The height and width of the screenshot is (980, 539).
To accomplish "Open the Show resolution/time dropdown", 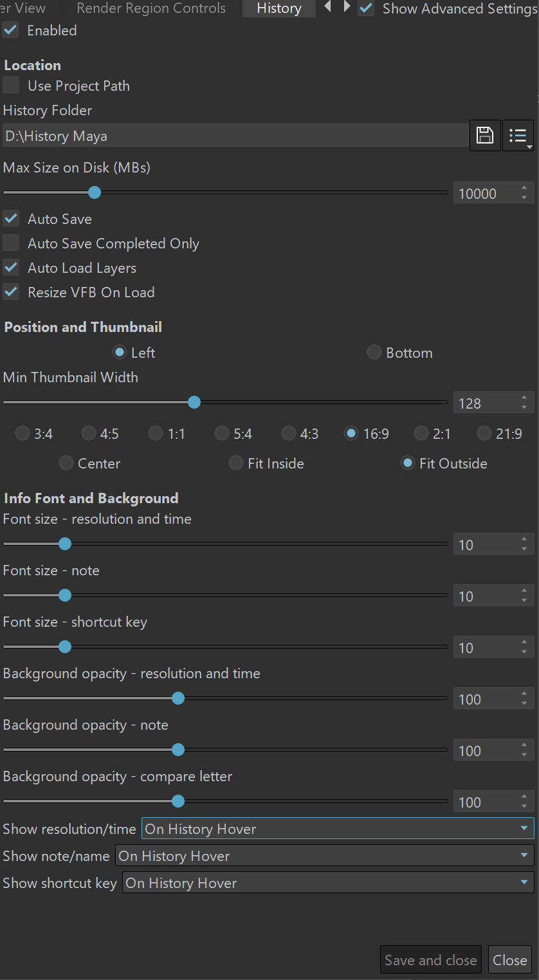I will [338, 829].
